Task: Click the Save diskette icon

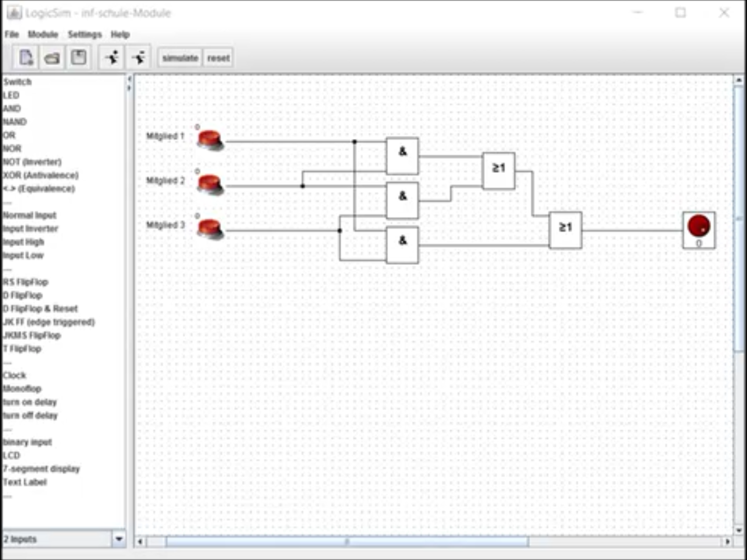Action: coord(79,58)
